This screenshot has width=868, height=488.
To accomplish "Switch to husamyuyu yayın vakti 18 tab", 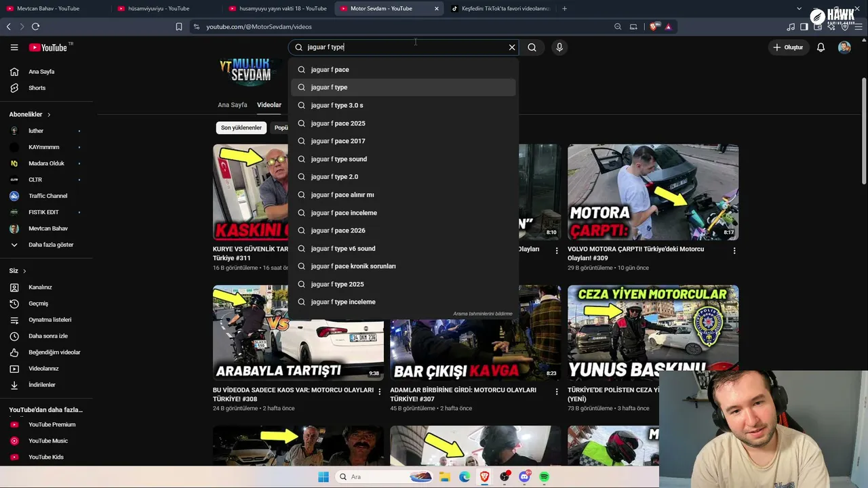I will [278, 9].
